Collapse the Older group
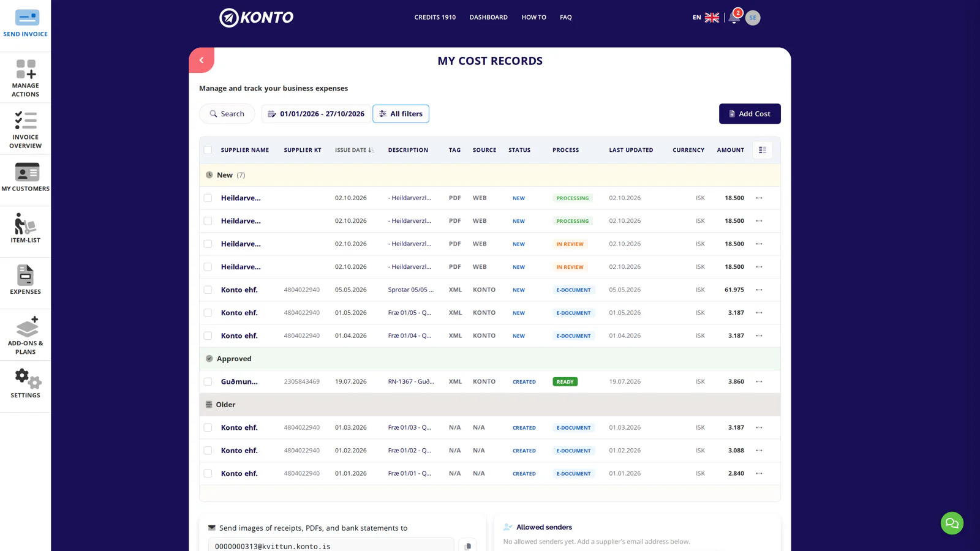The width and height of the screenshot is (980, 551). [490, 405]
